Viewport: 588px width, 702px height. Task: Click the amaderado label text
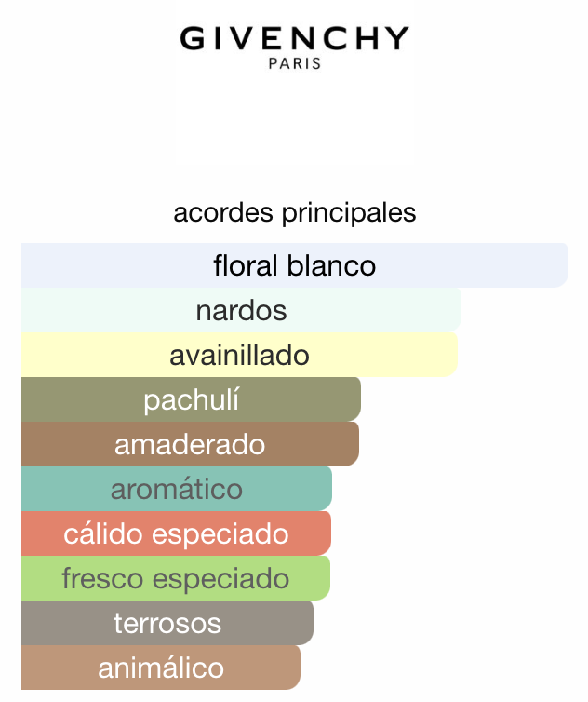point(190,445)
